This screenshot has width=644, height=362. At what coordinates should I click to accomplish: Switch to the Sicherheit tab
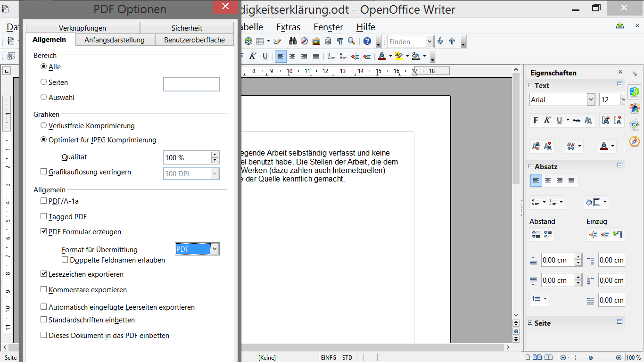pyautogui.click(x=187, y=28)
